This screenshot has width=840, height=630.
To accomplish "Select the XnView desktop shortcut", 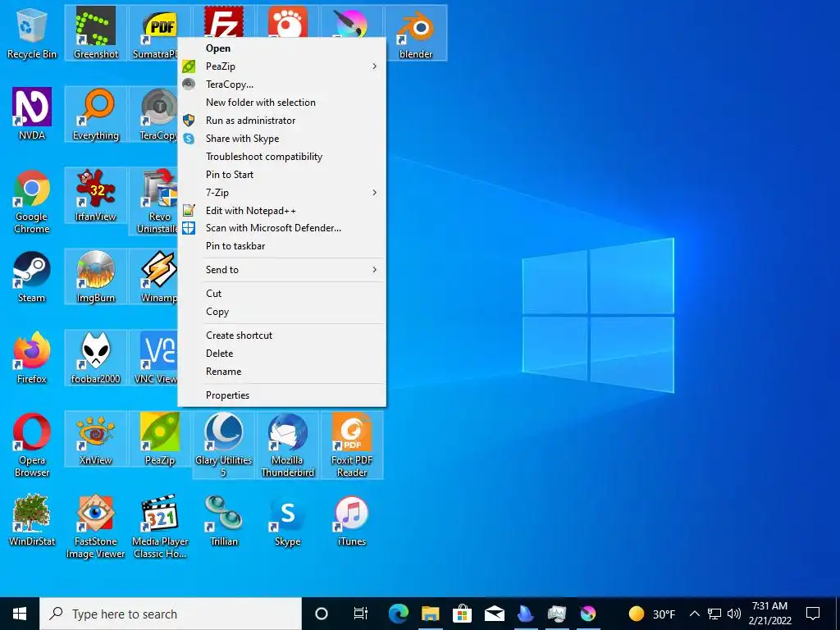I will click(x=96, y=440).
